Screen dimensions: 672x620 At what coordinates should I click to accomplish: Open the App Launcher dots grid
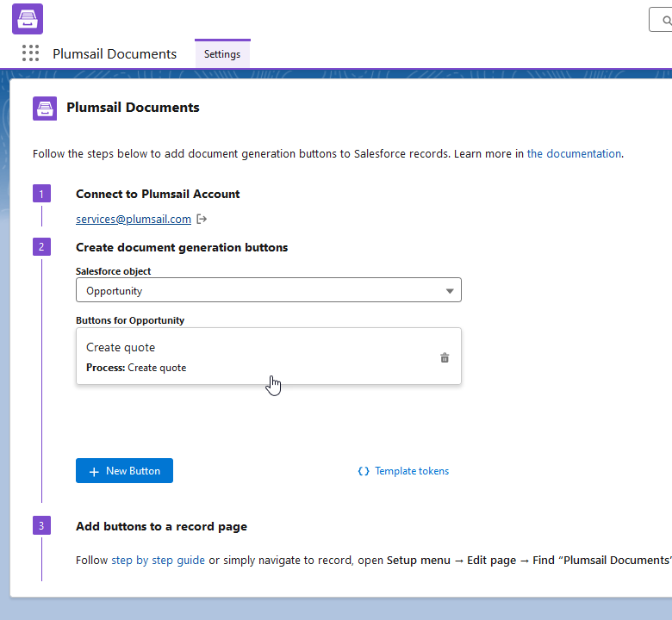click(30, 53)
